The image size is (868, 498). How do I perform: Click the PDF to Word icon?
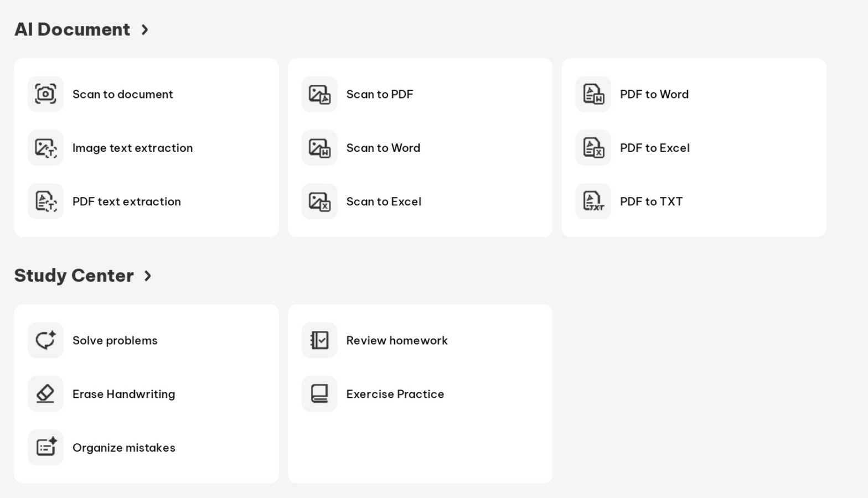[593, 94]
